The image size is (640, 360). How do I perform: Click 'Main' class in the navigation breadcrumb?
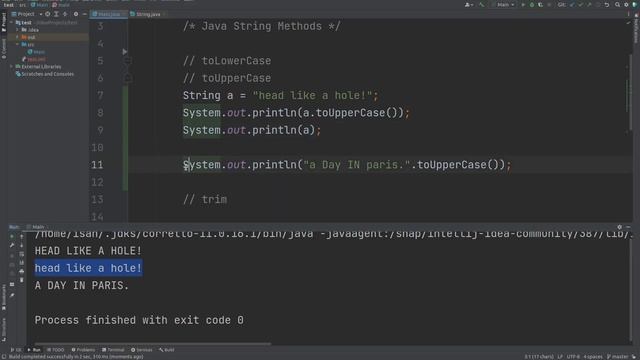(40, 5)
